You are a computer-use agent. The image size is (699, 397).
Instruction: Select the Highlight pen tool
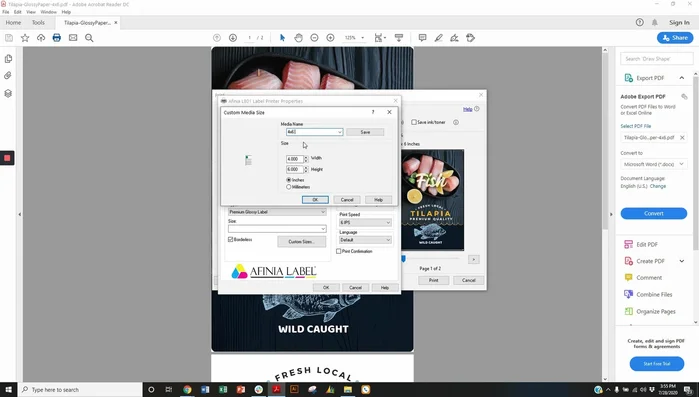[438, 38]
